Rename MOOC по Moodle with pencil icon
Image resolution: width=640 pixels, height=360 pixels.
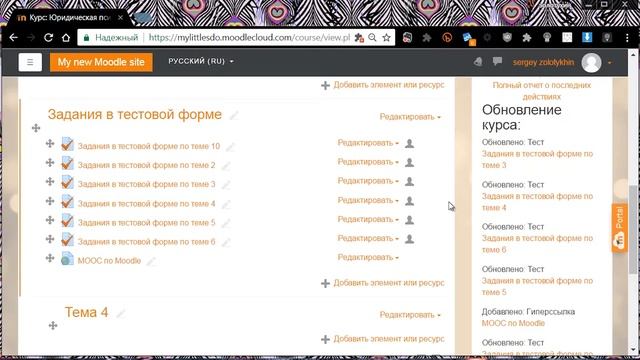tap(151, 261)
